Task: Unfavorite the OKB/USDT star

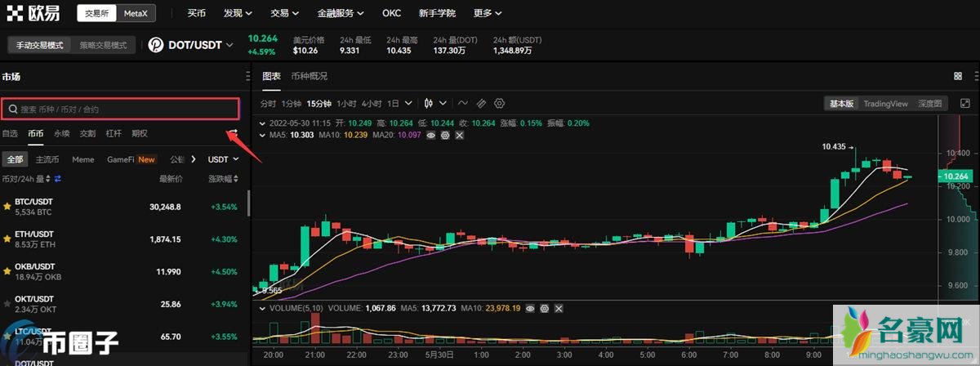Action: (x=7, y=271)
